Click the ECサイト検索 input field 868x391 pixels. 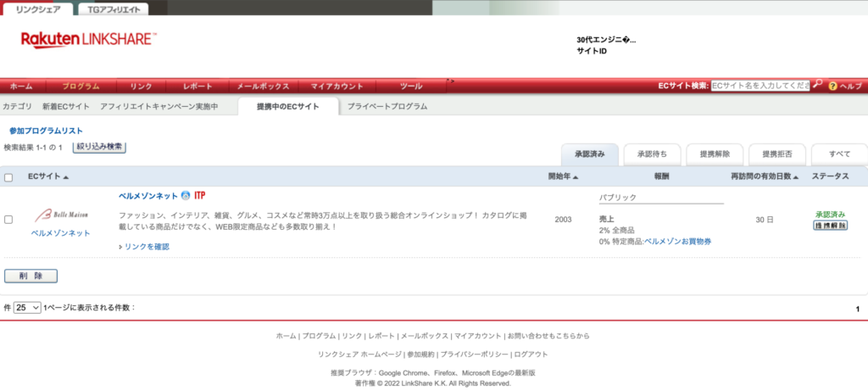point(759,86)
